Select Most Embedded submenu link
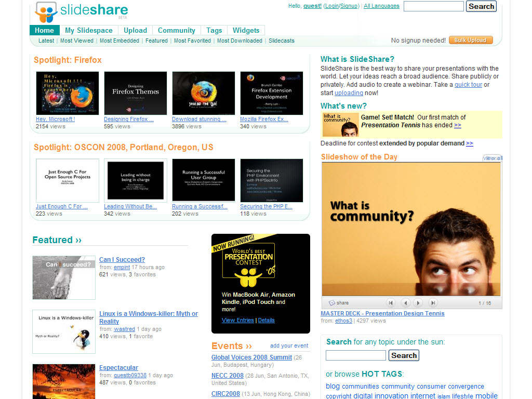This screenshot has height=399, width=532. (119, 41)
